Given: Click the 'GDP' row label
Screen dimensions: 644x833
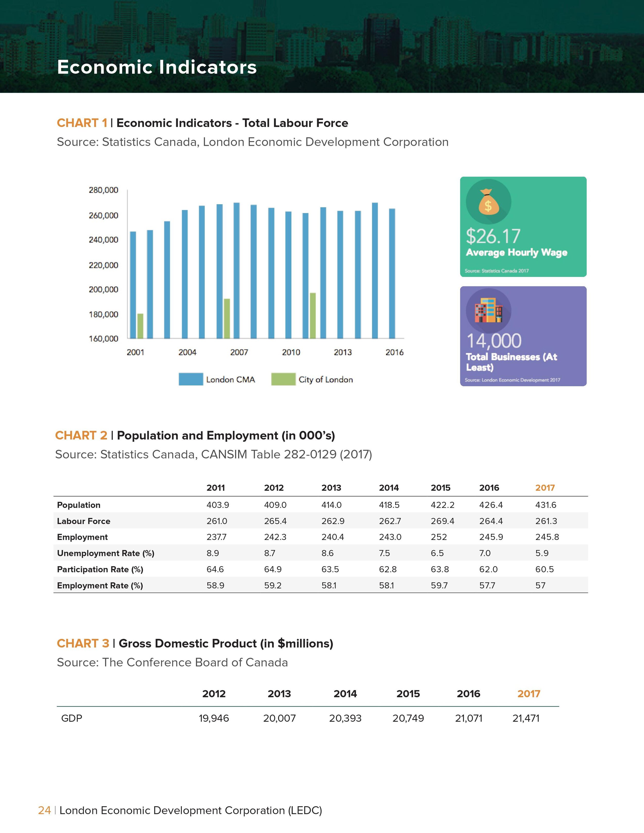Looking at the screenshot, I should [x=72, y=718].
